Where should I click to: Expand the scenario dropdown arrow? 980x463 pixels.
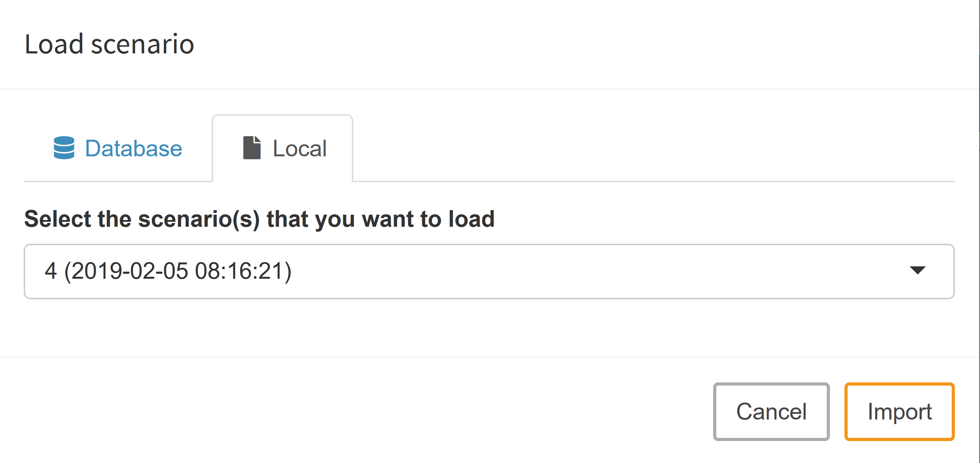click(x=917, y=270)
